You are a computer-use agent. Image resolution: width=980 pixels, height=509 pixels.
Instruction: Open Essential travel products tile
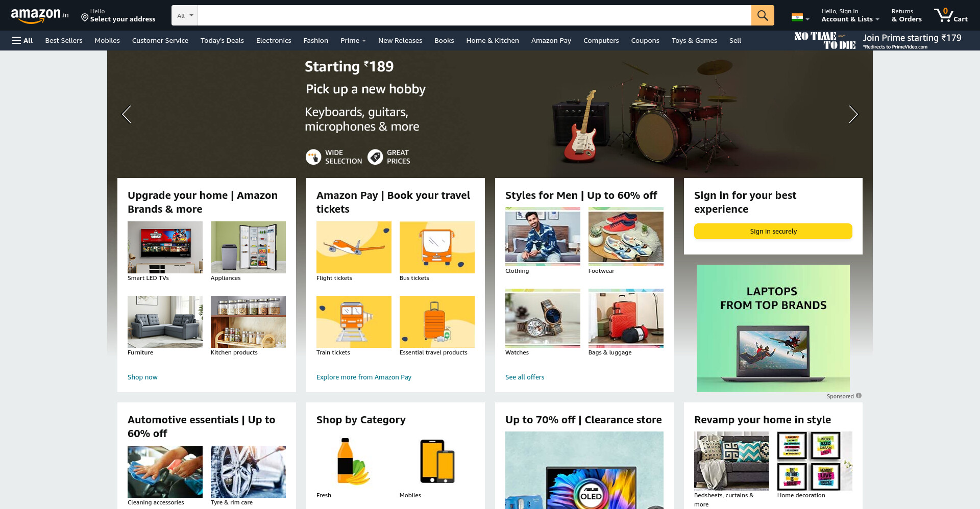pyautogui.click(x=437, y=322)
